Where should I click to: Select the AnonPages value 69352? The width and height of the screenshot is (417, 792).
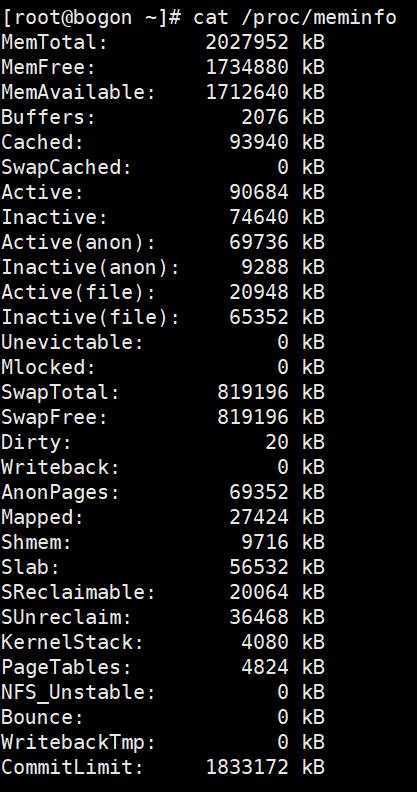click(x=259, y=492)
